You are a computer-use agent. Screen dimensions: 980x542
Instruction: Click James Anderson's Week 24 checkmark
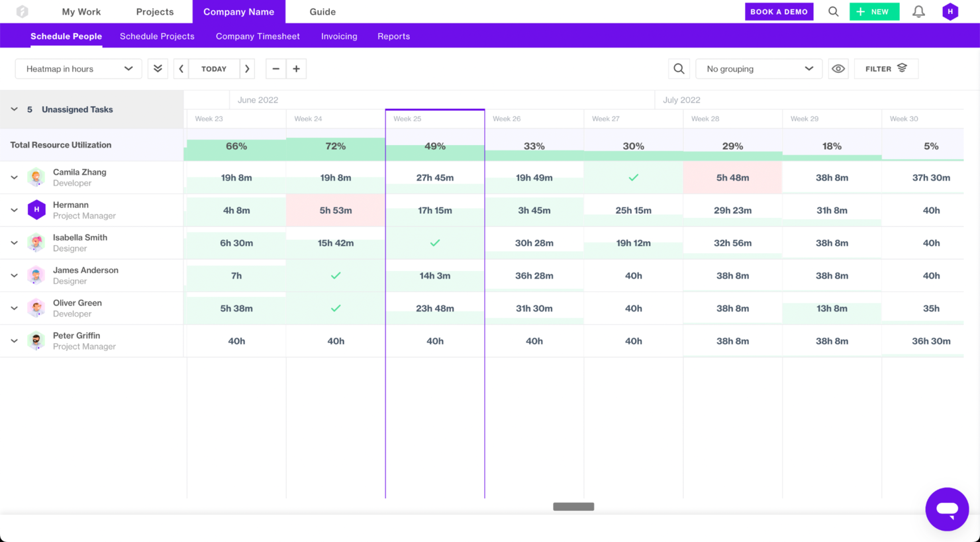click(336, 276)
